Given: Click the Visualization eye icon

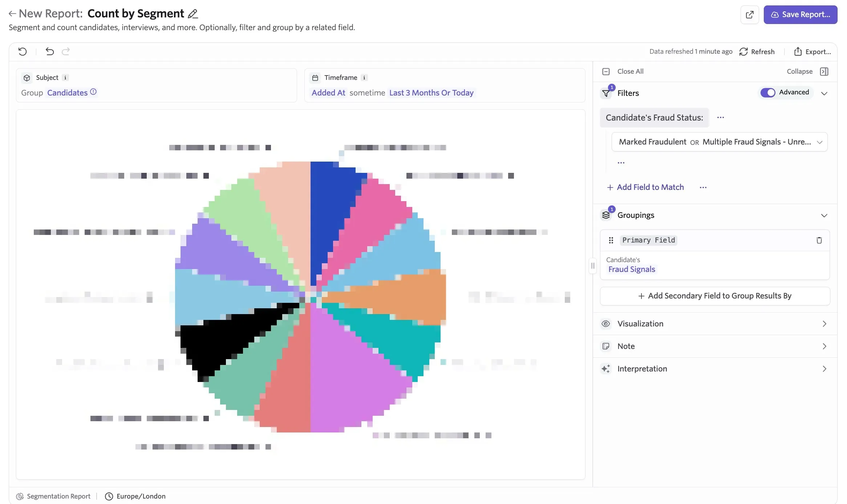Looking at the screenshot, I should point(606,324).
